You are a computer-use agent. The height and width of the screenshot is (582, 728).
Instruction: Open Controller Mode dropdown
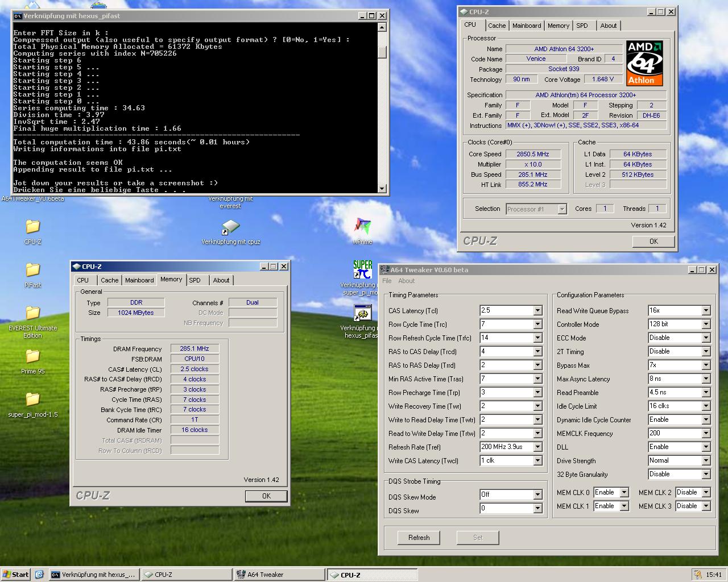[706, 325]
